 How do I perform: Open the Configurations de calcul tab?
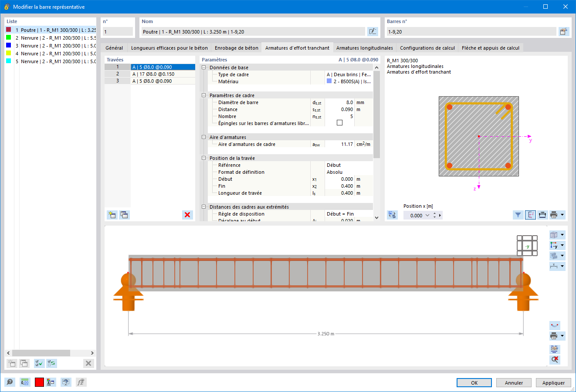[427, 48]
